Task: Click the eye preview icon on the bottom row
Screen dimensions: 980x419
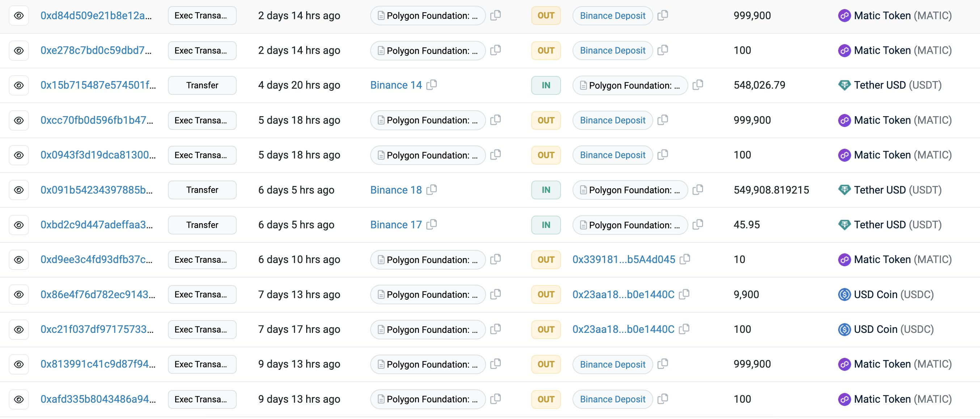Action: pos(19,399)
